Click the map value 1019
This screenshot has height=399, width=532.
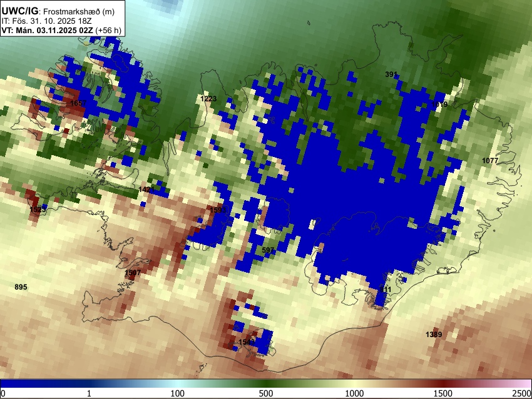coord(439,104)
